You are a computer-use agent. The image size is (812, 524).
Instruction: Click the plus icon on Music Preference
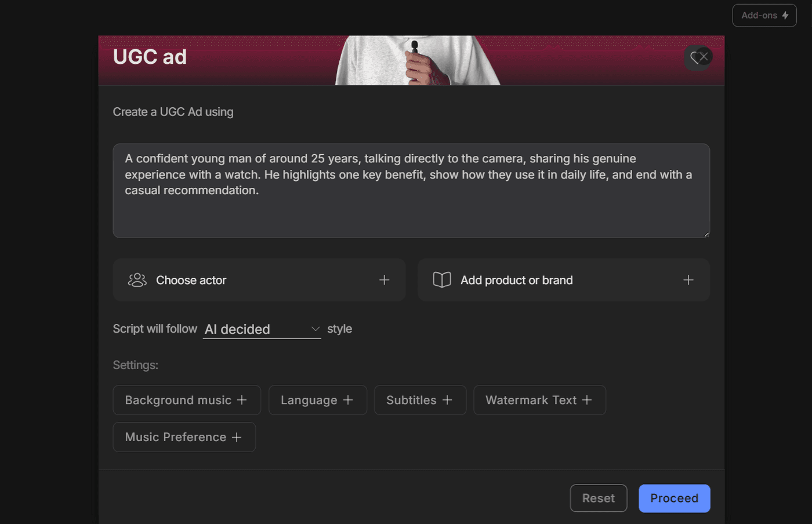(x=238, y=437)
